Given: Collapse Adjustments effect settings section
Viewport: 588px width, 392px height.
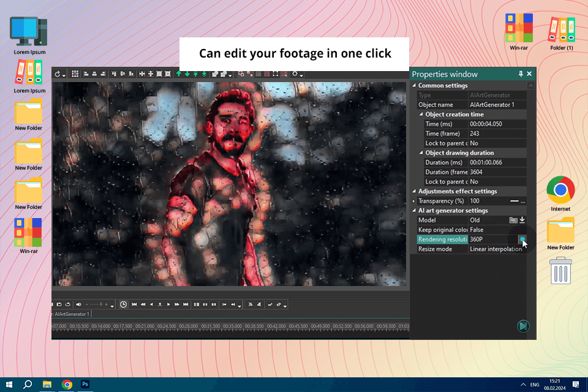Looking at the screenshot, I should tap(415, 191).
